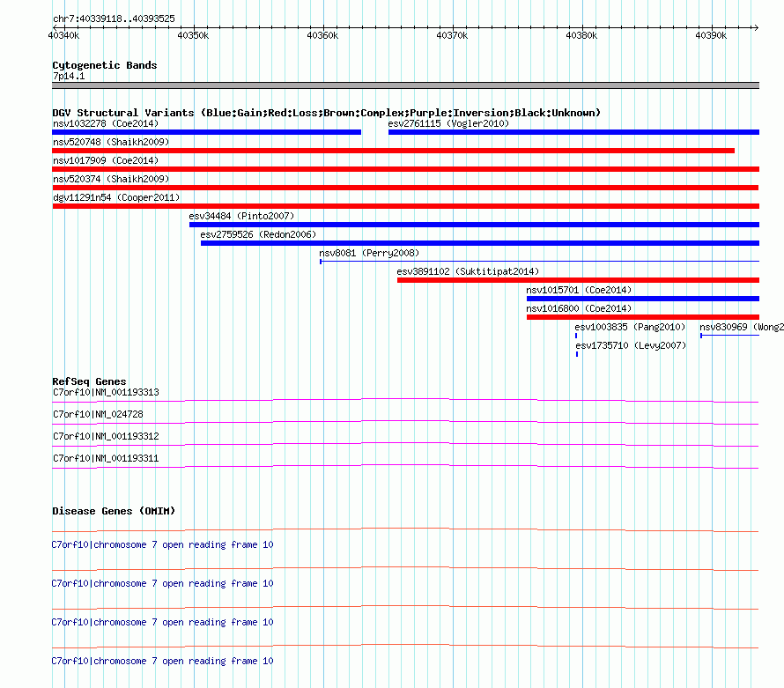
Task: Click the 40370k ruler tick label
Action: pyautogui.click(x=452, y=35)
